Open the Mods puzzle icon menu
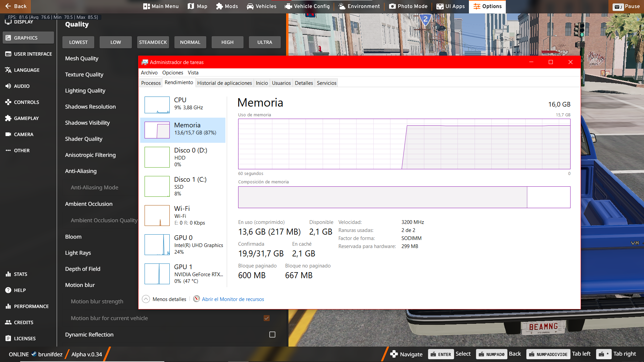The height and width of the screenshot is (362, 644). [219, 6]
